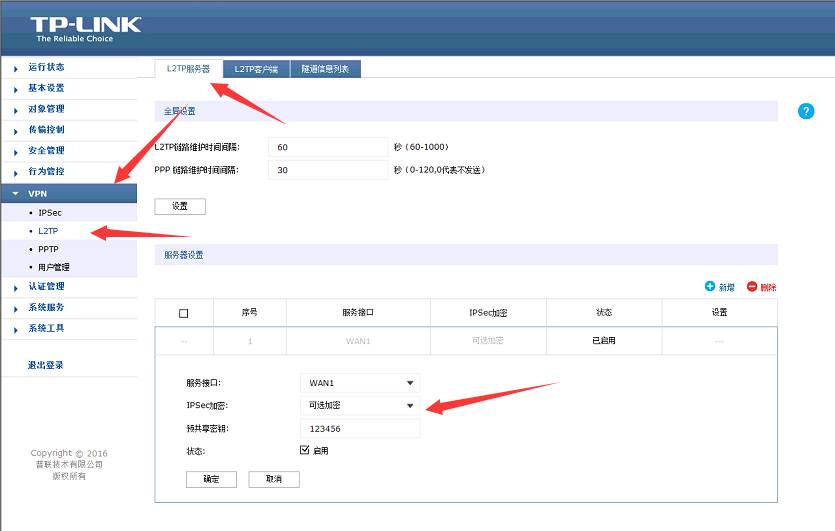The height and width of the screenshot is (531, 835).
Task: Click the 退出登录 logout link
Action: point(46,365)
